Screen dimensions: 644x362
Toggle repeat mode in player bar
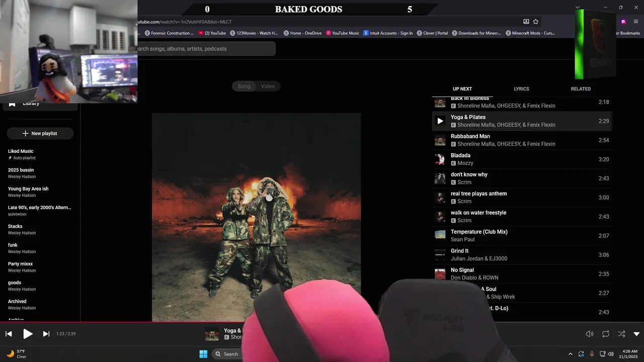click(606, 334)
